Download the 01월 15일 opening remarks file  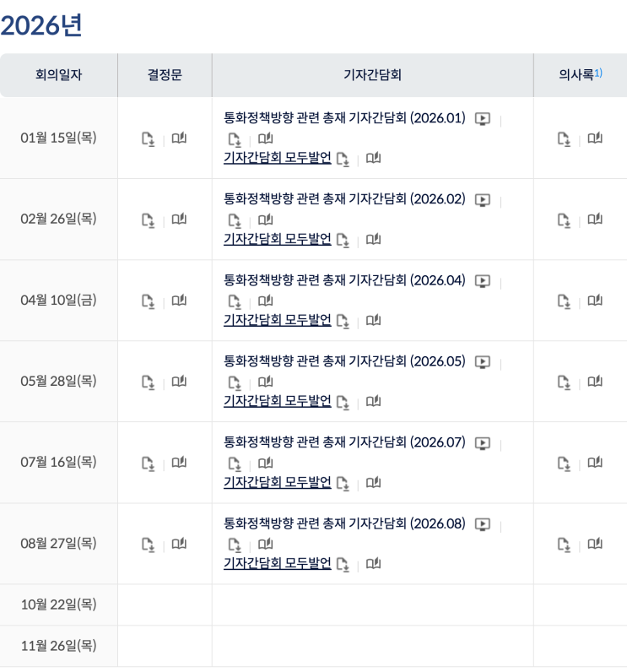(x=343, y=159)
